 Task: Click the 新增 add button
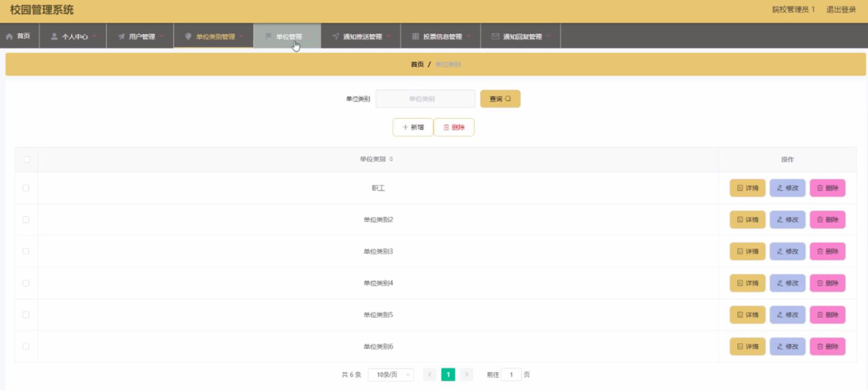click(413, 127)
